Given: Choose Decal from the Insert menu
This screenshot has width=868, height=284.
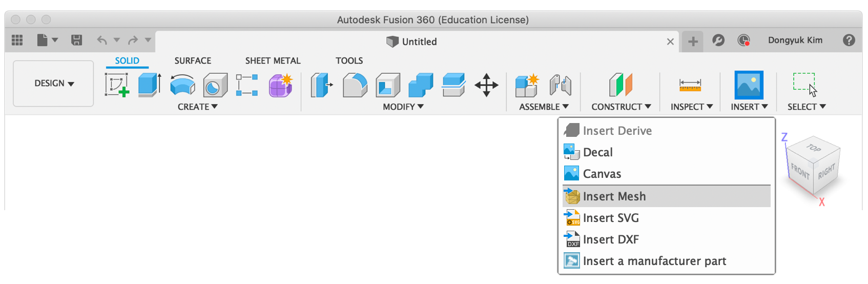Looking at the screenshot, I should click(667, 152).
